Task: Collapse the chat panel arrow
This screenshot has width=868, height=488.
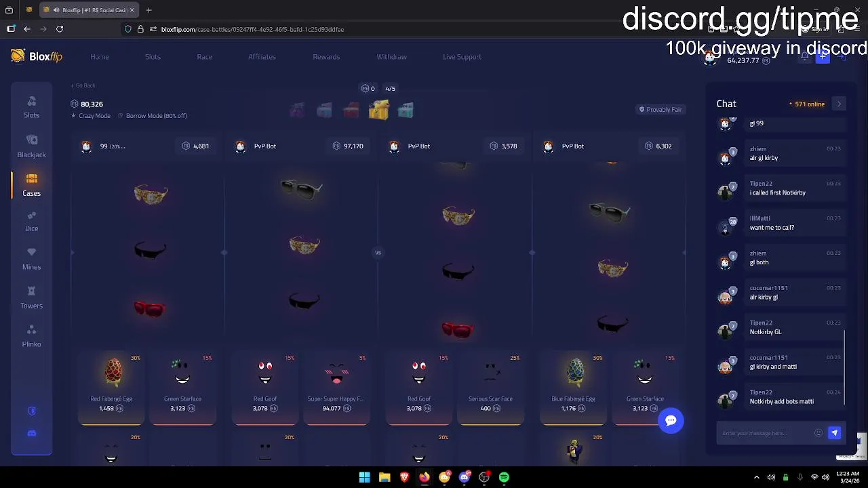Action: 839,104
